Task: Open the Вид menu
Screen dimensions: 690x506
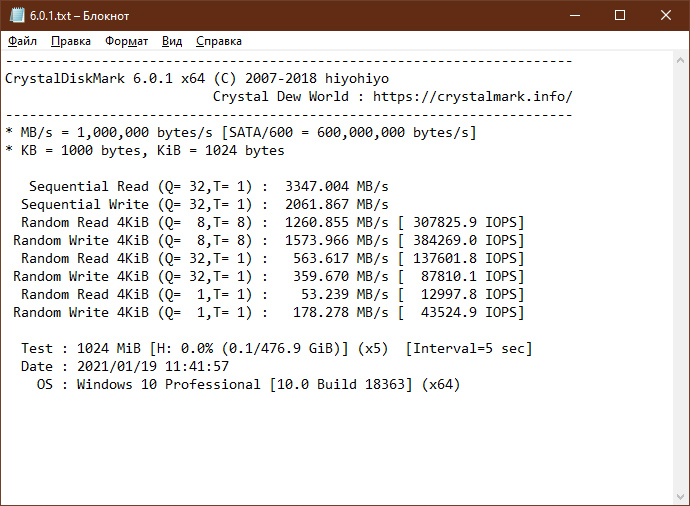Action: pyautogui.click(x=172, y=41)
